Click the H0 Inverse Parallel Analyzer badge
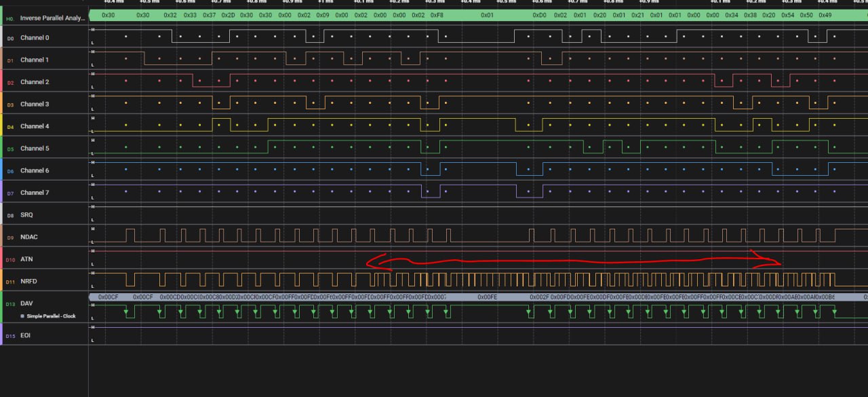868x397 pixels. (9, 18)
